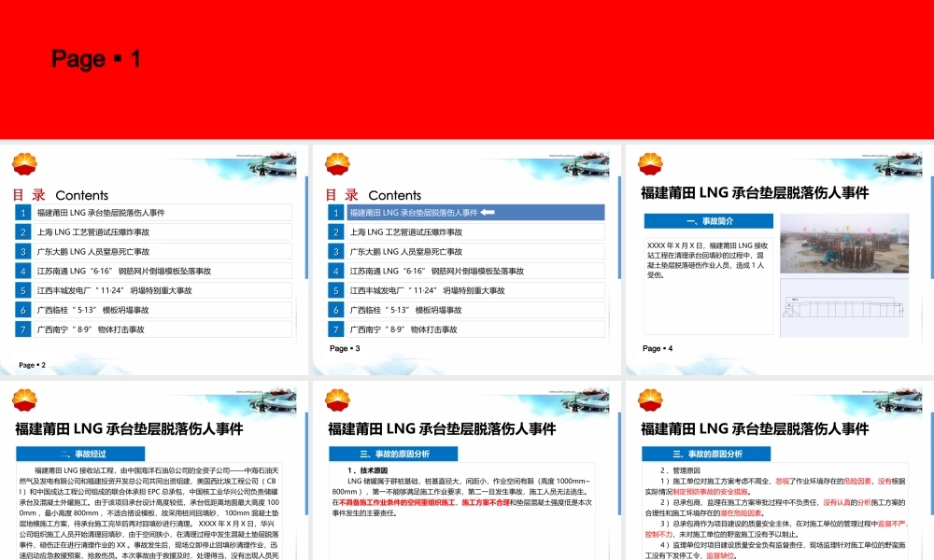Click the 'Page ▪ 3' footer label
The width and height of the screenshot is (934, 560).
345,348
